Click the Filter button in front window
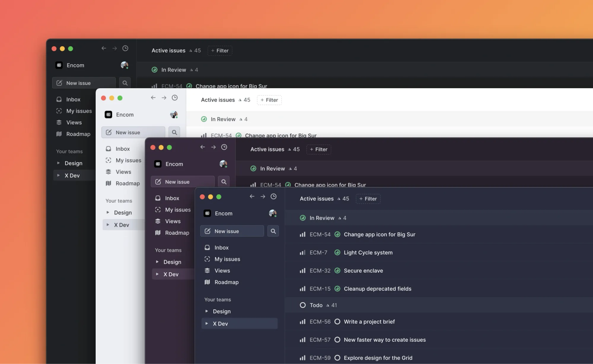Viewport: 593px width, 364px height. pyautogui.click(x=368, y=199)
